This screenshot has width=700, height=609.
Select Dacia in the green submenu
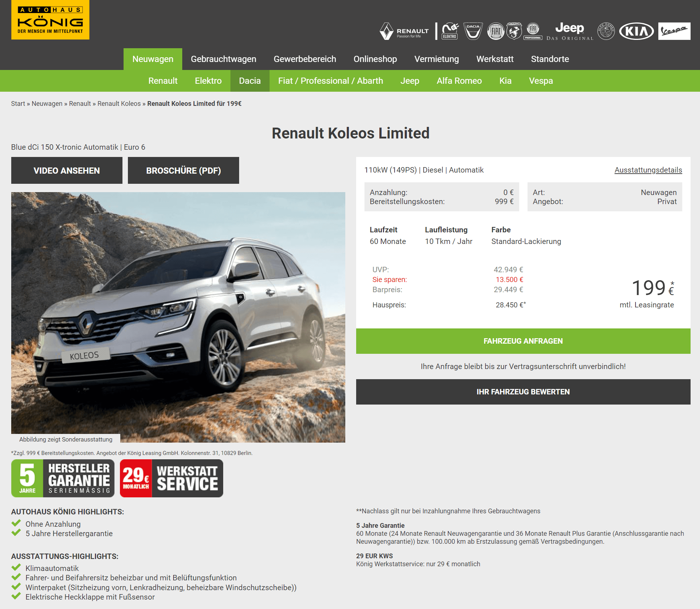pyautogui.click(x=250, y=81)
